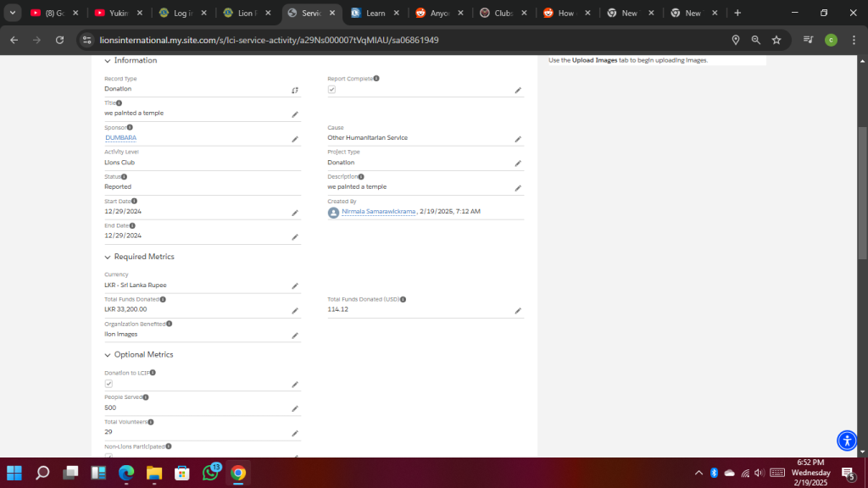
Task: Collapse the Required Metrics section
Action: pyautogui.click(x=108, y=258)
